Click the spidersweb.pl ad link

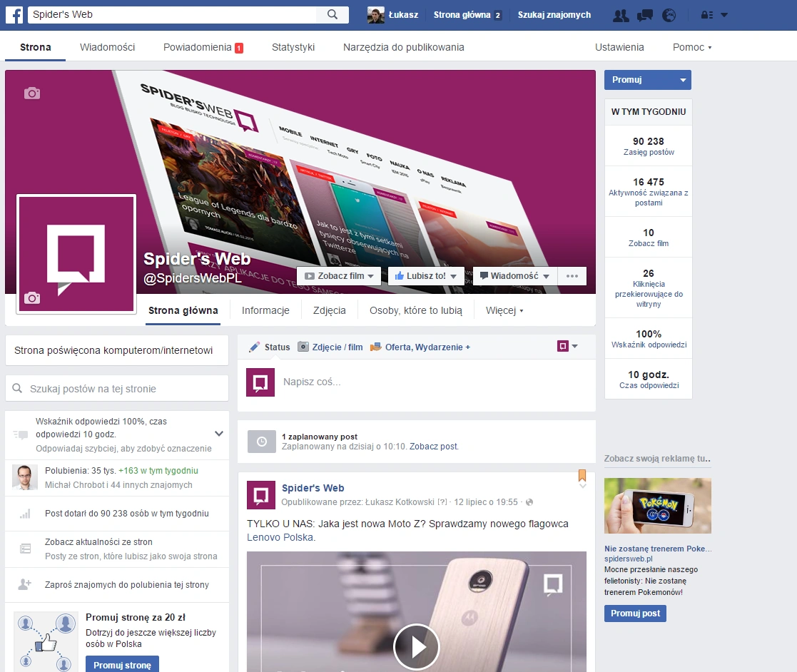click(628, 559)
